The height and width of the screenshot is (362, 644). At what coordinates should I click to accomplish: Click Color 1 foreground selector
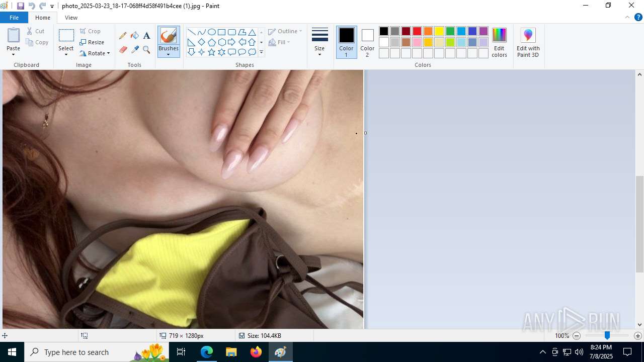click(x=346, y=42)
